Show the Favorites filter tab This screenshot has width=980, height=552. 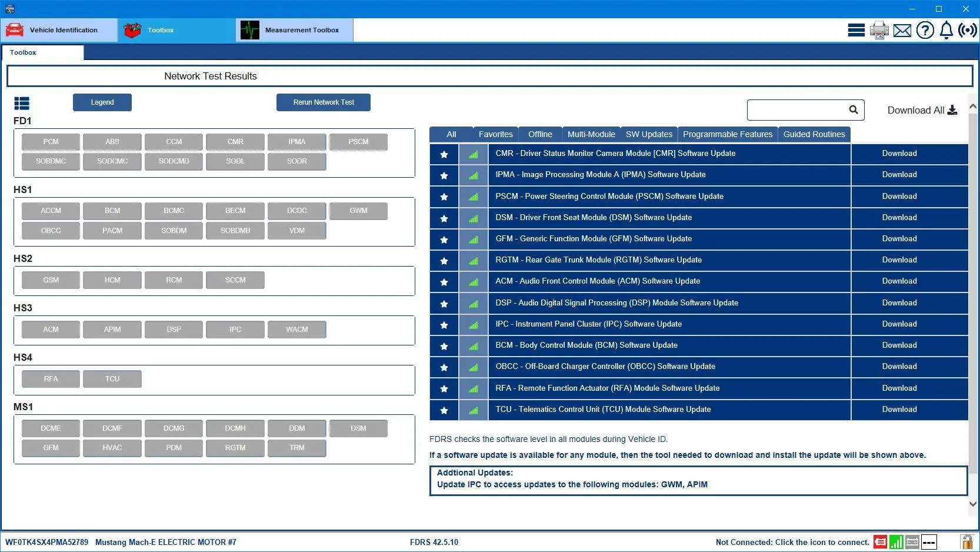pyautogui.click(x=496, y=134)
